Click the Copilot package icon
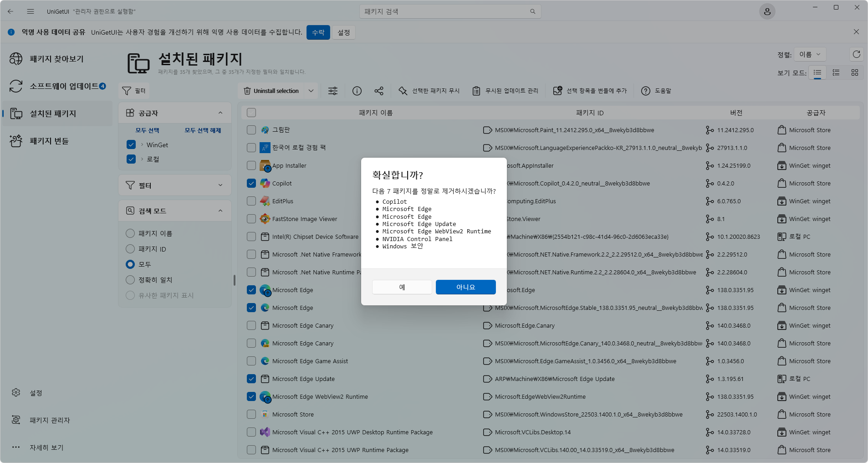This screenshot has width=868, height=463. [265, 183]
